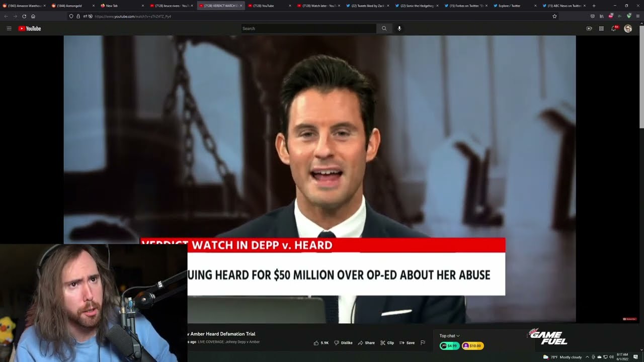Viewport: 644px width, 362px height.
Task: Open the $4.99 Super Chat chip
Action: (x=449, y=346)
